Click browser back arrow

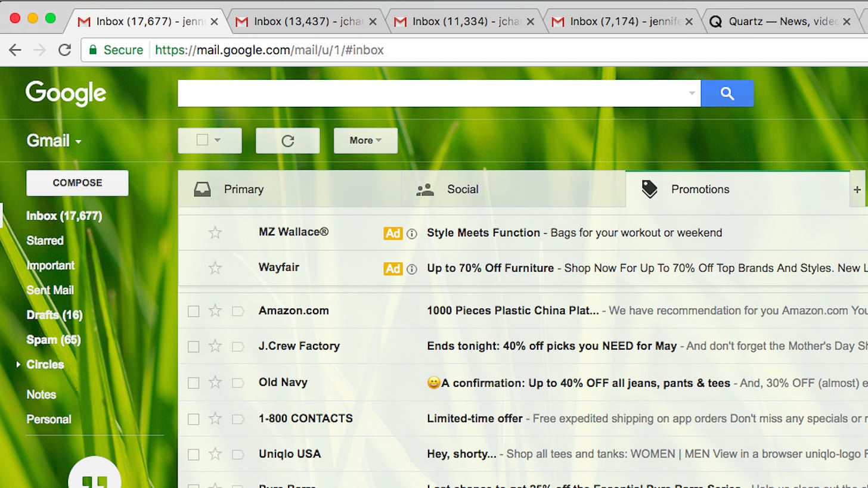coord(15,50)
